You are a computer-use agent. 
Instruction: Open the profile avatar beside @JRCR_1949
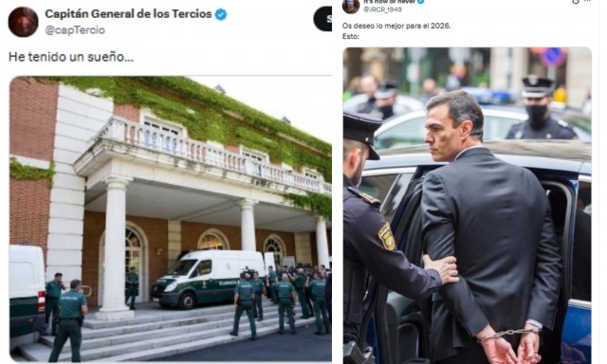pyautogui.click(x=351, y=6)
